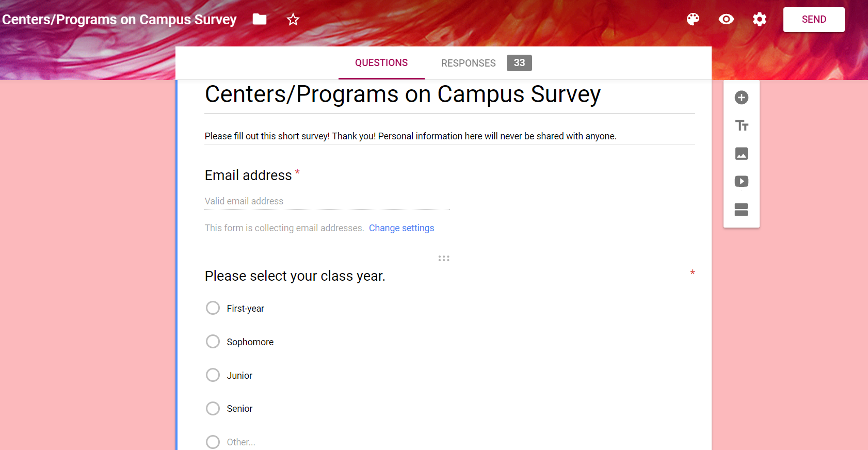
Task: Click the SEND button
Action: click(x=814, y=20)
